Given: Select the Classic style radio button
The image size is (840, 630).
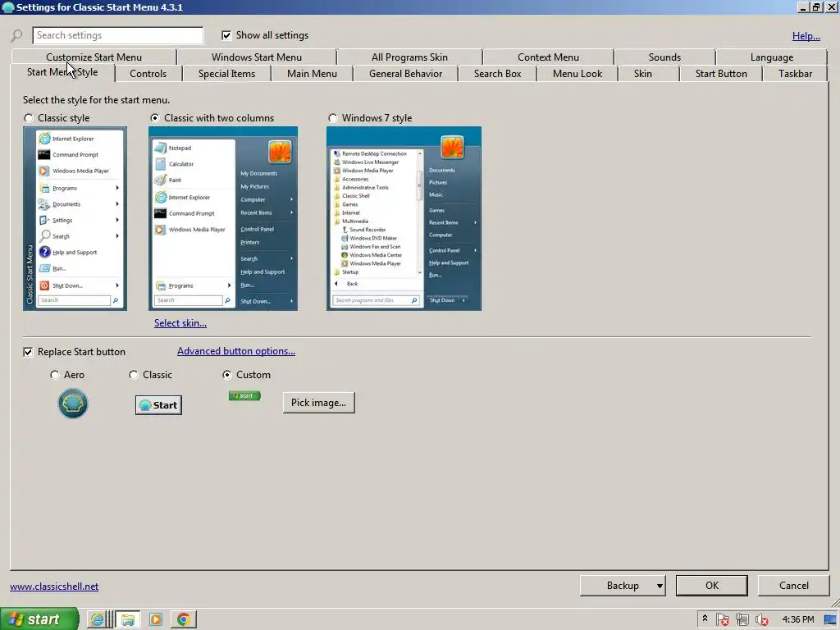Looking at the screenshot, I should (29, 118).
